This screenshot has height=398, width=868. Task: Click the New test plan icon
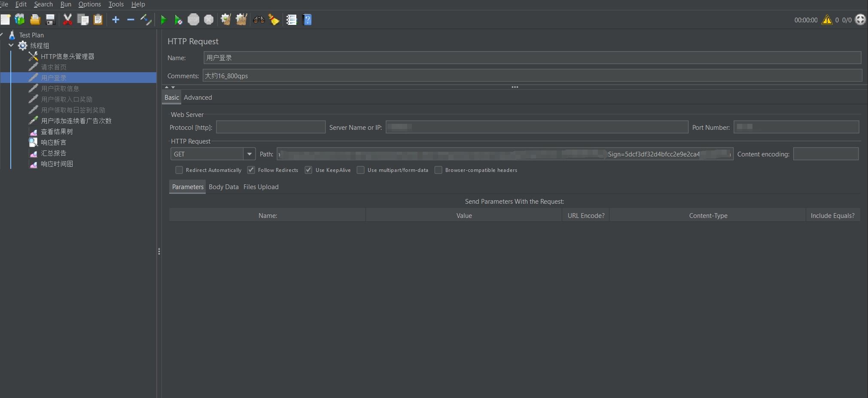5,20
